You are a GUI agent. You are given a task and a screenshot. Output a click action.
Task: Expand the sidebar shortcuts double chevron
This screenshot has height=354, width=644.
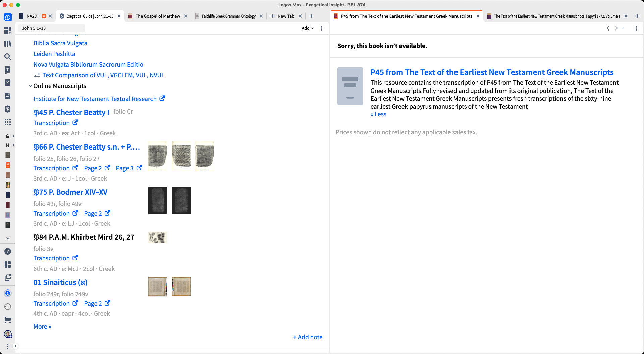[x=8, y=238]
